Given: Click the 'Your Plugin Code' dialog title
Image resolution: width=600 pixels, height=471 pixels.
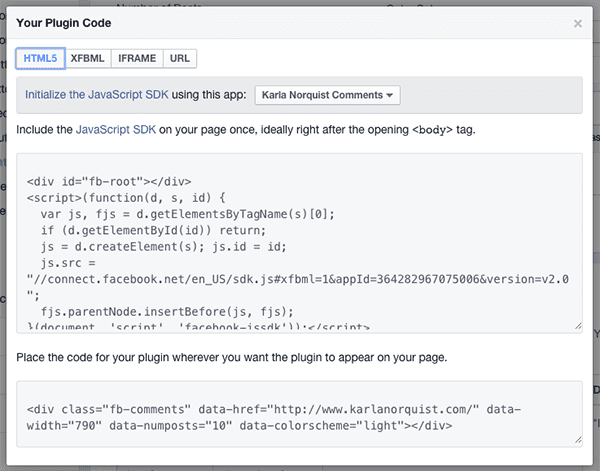Looking at the screenshot, I should (64, 23).
